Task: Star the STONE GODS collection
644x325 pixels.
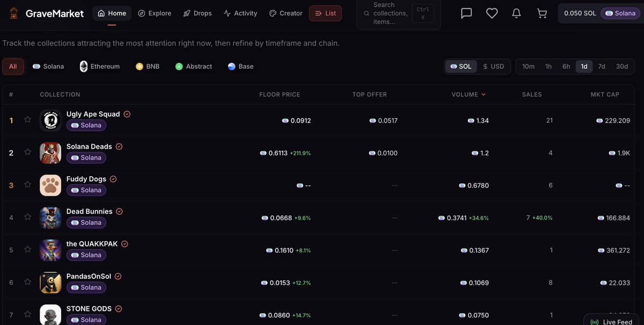Action: [27, 314]
